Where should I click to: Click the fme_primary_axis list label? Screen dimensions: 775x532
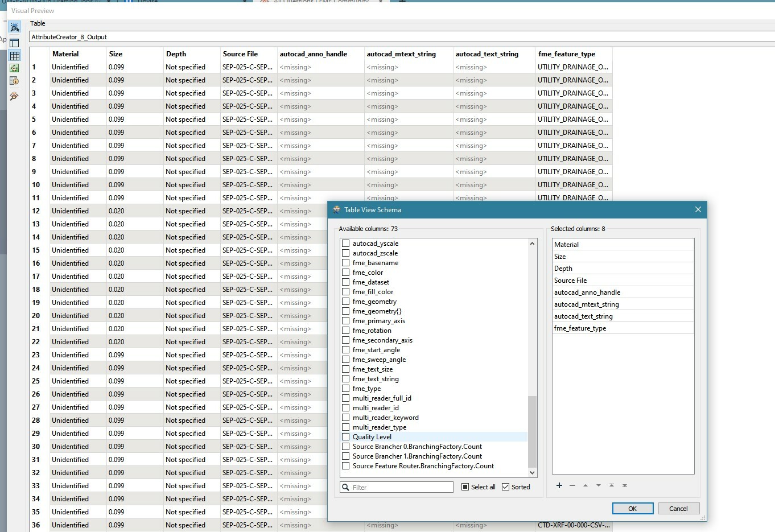379,321
